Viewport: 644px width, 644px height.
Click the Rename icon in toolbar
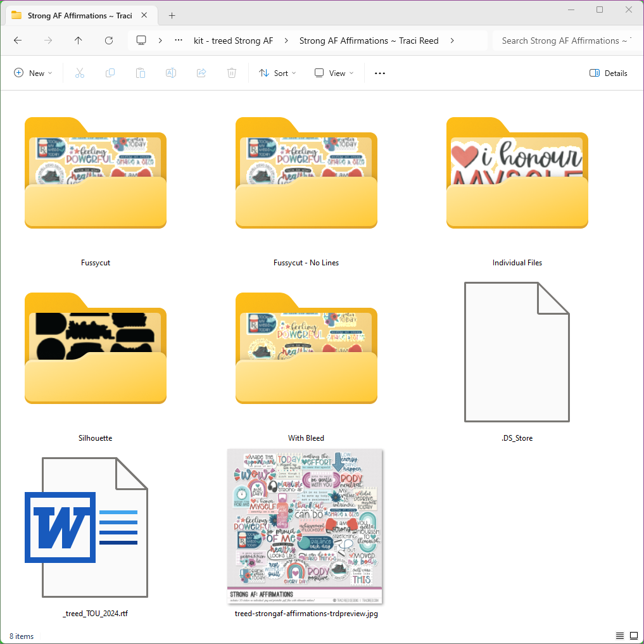pyautogui.click(x=171, y=73)
